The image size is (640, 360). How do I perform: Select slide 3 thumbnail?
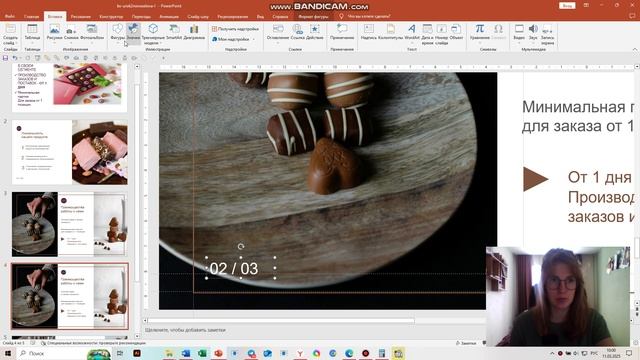[70, 224]
